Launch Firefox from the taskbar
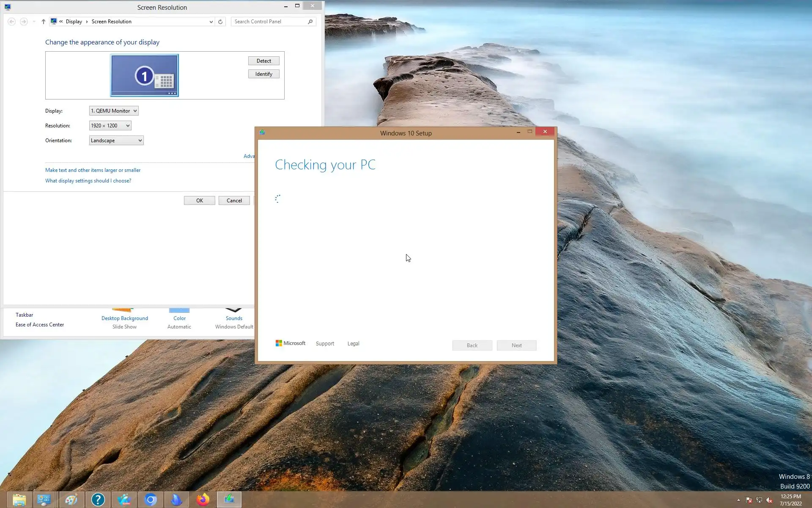This screenshot has height=508, width=812. tap(203, 500)
